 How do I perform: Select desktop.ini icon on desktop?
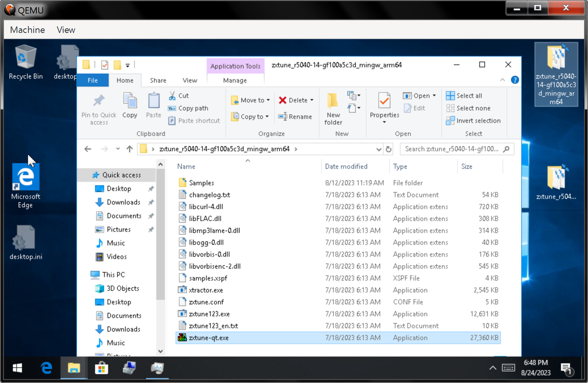[x=25, y=243]
